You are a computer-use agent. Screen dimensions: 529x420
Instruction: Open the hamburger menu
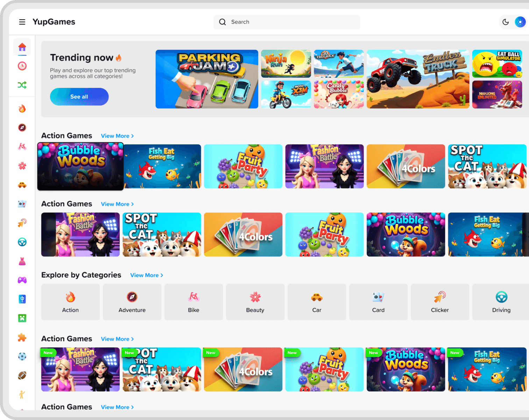22,22
